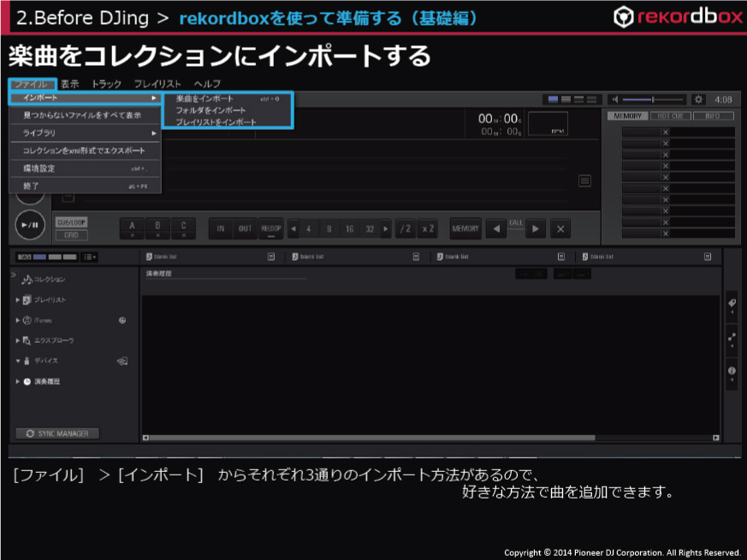
Task: Trigger hot cue C
Action: click(x=183, y=228)
